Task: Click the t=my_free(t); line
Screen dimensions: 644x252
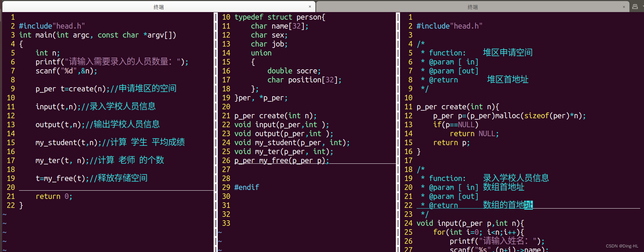Action: click(x=91, y=178)
